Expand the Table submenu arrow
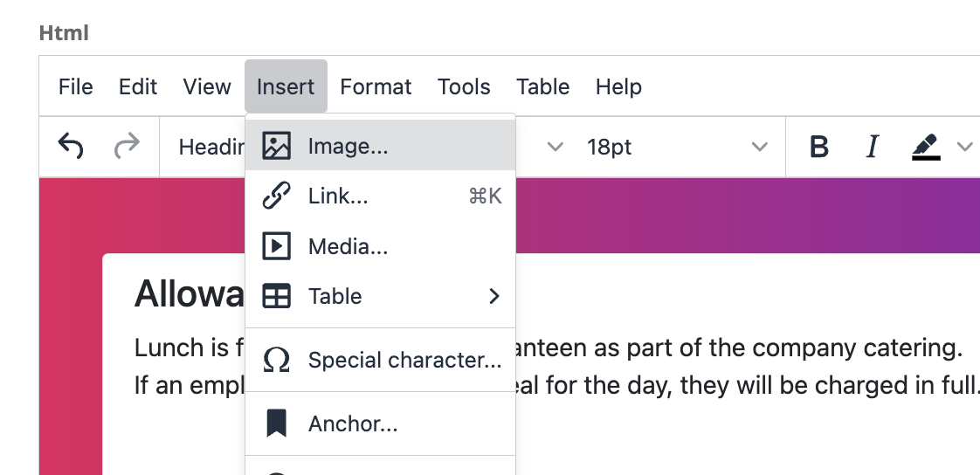The height and width of the screenshot is (475, 980). pyautogui.click(x=493, y=296)
